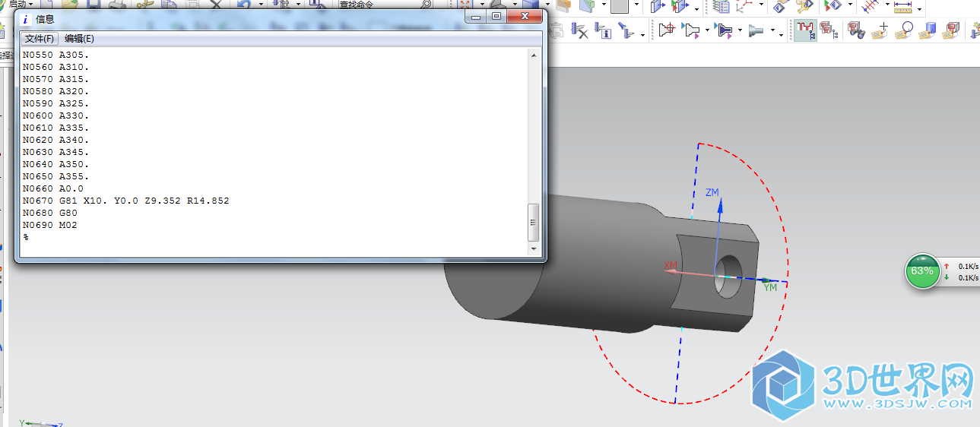This screenshot has height=427, width=980.
Task: Toggle the Machine Tool View button
Action: (828, 30)
